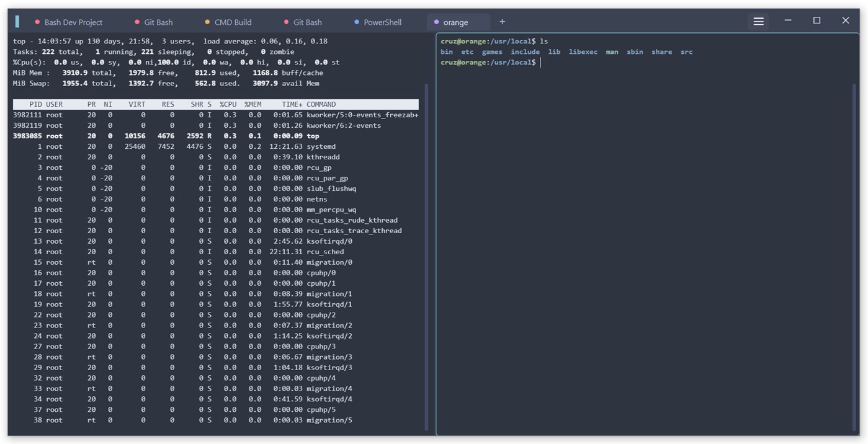The height and width of the screenshot is (444, 868).
Task: Select the ksoftirqd/0 process row
Action: coord(215,241)
